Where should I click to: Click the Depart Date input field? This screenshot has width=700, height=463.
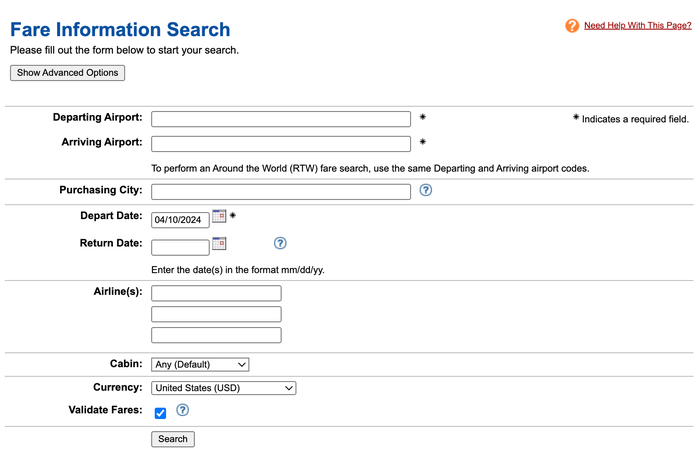click(x=180, y=220)
